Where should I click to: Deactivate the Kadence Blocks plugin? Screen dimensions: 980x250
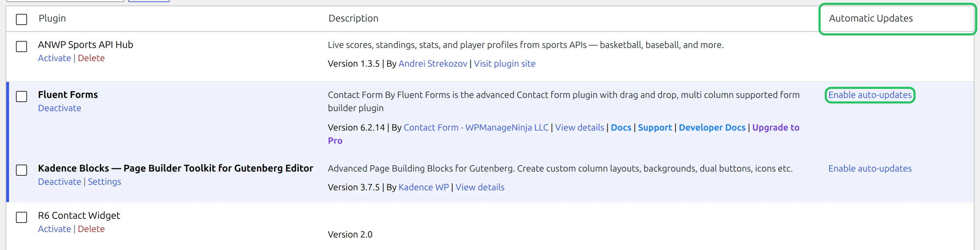59,182
